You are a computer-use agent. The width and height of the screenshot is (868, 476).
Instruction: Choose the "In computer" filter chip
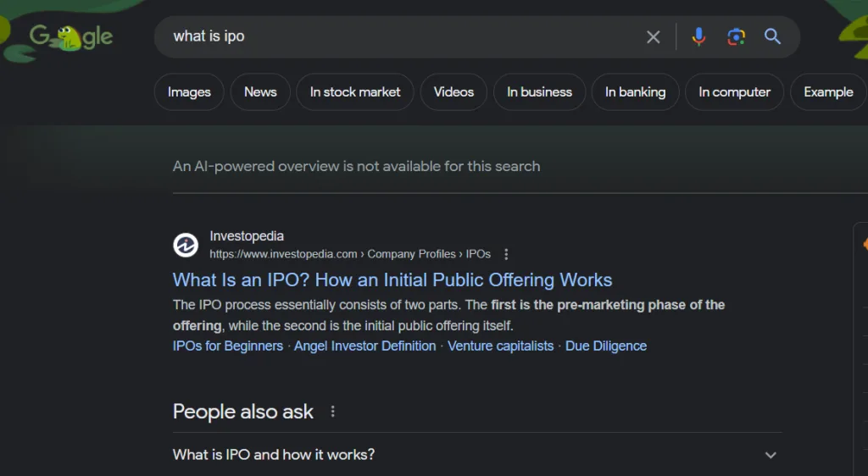tap(734, 92)
